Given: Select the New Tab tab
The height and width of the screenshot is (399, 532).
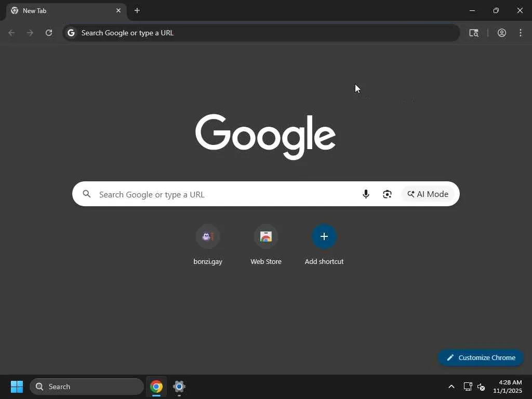Looking at the screenshot, I should [66, 11].
